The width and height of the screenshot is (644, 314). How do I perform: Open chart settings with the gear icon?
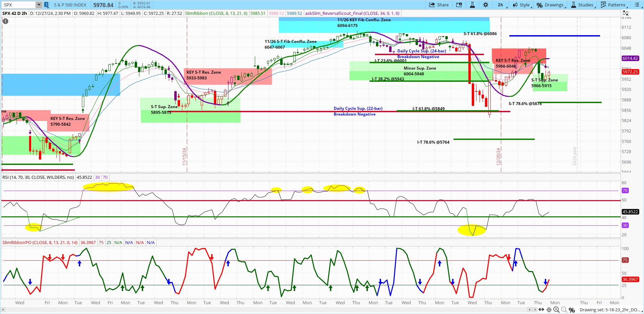coord(485,5)
